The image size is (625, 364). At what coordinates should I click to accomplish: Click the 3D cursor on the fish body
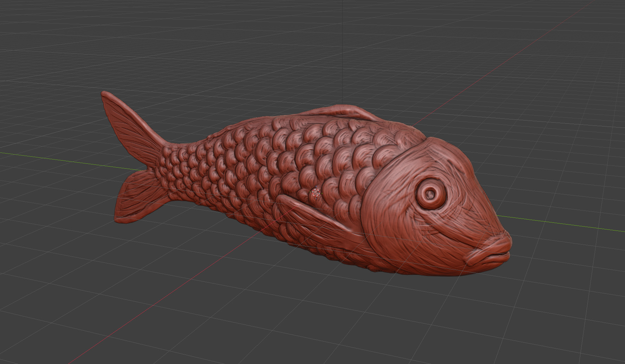[x=316, y=192]
